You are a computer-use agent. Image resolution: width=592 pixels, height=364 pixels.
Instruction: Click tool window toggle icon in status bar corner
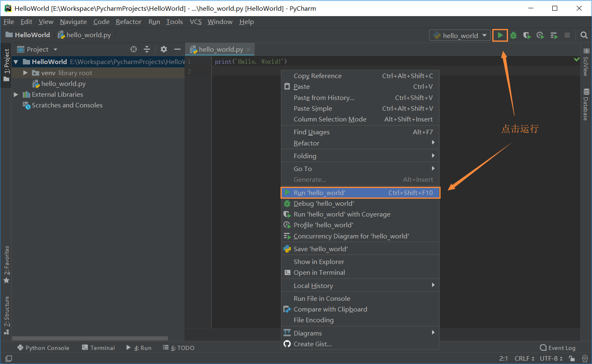[9, 358]
